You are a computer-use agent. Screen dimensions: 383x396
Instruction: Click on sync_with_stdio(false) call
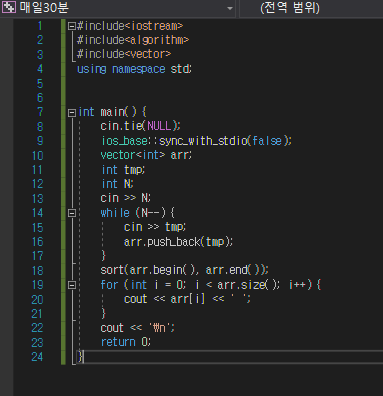[225, 141]
